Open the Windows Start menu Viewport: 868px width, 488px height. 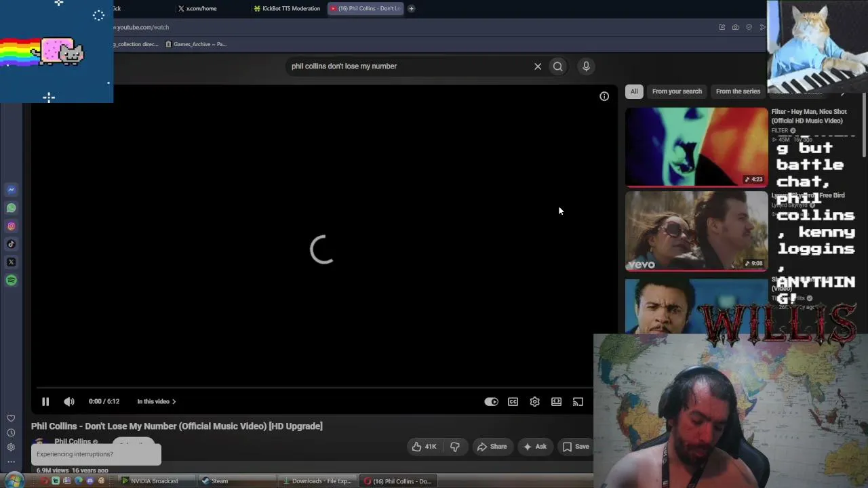pyautogui.click(x=14, y=481)
